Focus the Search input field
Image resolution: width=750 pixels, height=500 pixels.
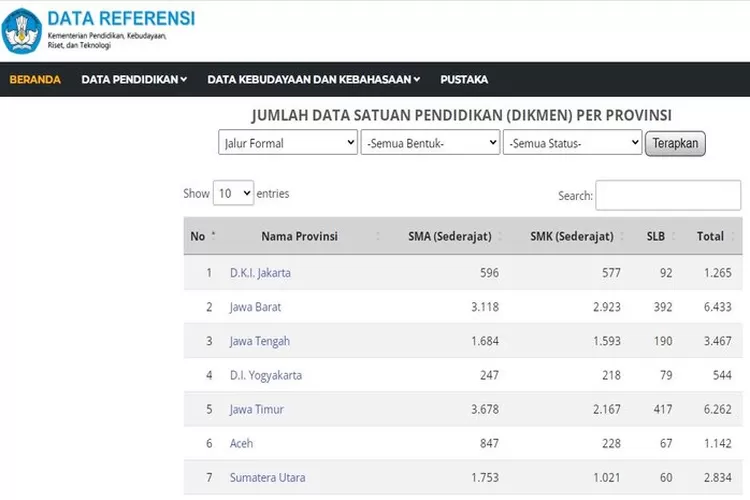click(x=668, y=195)
